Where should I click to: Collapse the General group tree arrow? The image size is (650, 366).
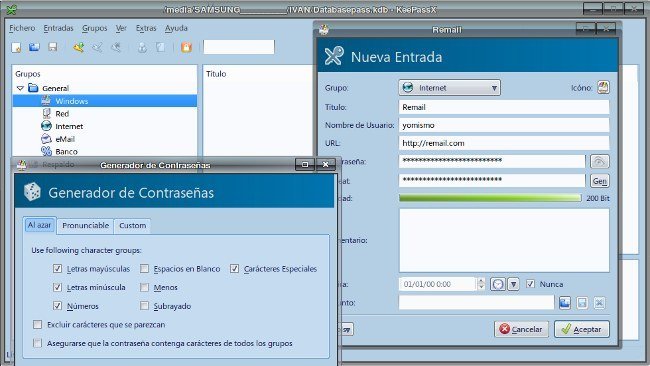tap(20, 88)
